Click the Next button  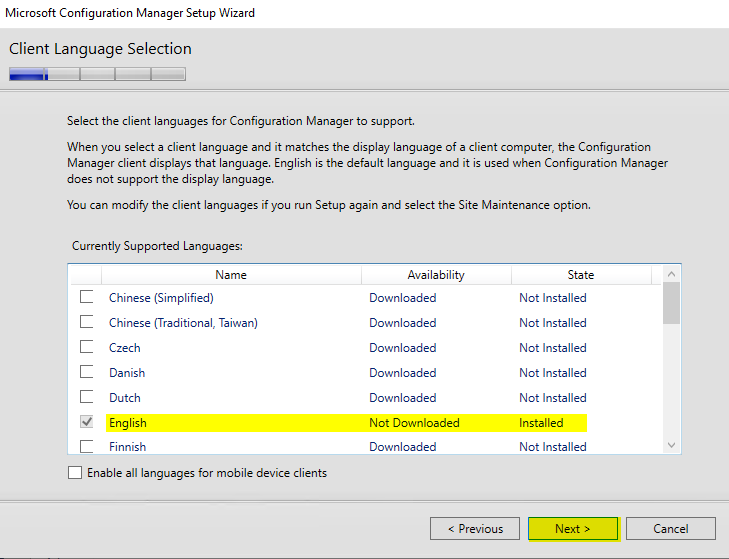pos(573,529)
